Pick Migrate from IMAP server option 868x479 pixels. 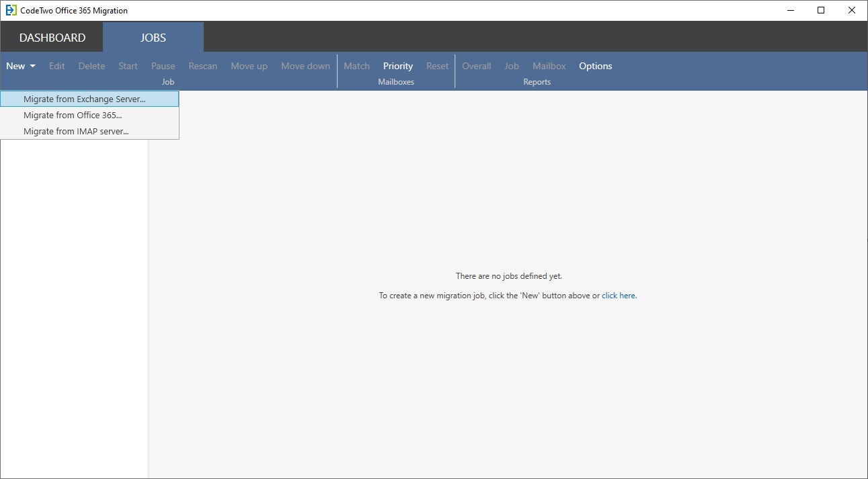tap(76, 131)
